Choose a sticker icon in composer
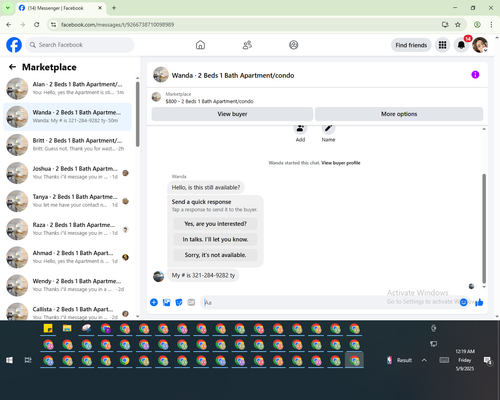 pyautogui.click(x=179, y=302)
